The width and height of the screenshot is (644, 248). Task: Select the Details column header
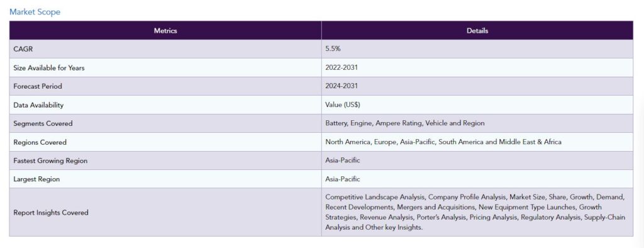point(477,30)
